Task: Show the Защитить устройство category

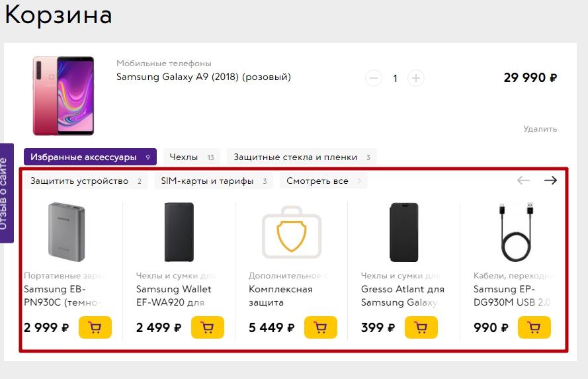Action: 86,181
